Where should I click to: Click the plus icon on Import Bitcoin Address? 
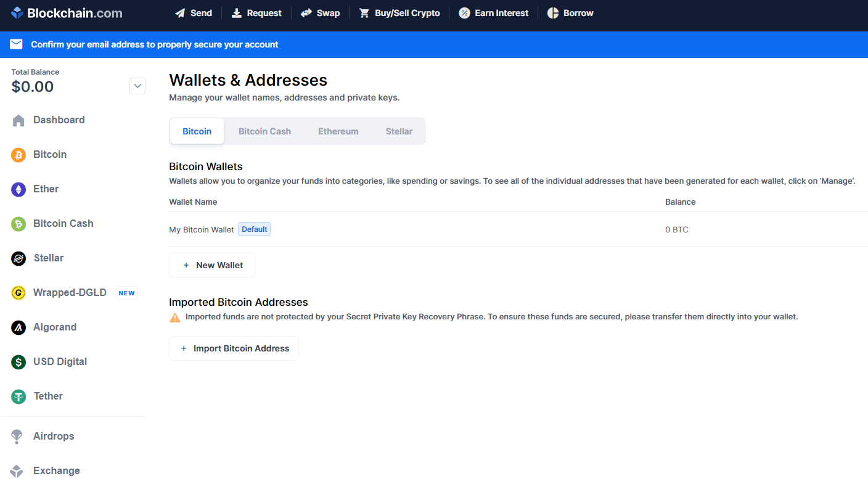coord(184,348)
